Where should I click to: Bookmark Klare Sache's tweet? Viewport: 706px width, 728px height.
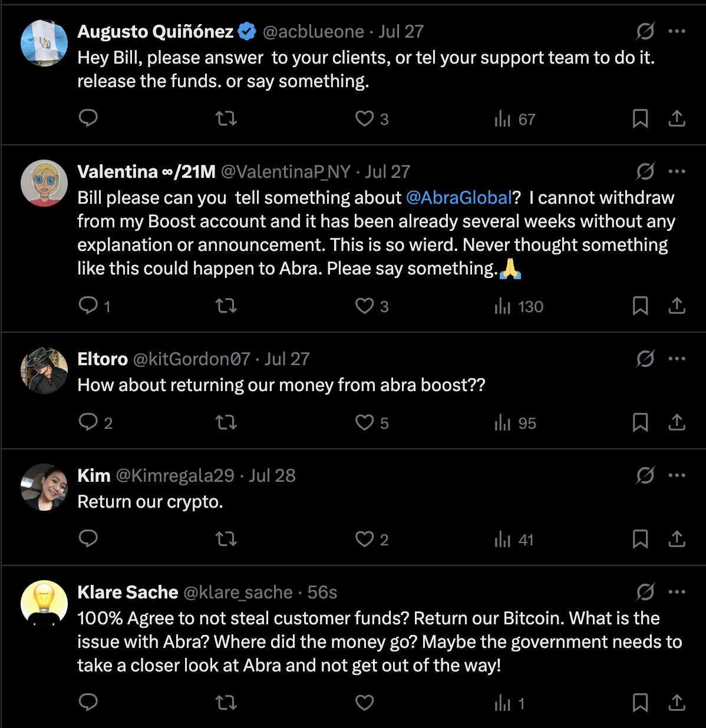pyautogui.click(x=640, y=703)
